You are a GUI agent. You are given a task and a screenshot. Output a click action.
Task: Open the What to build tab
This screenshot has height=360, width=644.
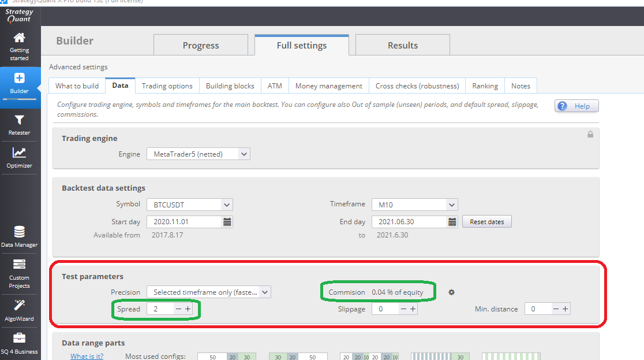(77, 86)
